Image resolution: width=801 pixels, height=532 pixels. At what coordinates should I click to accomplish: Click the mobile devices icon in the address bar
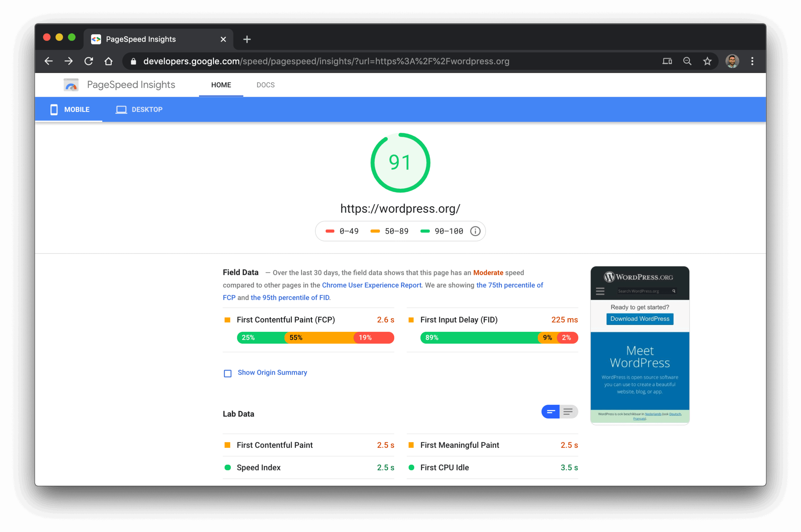pos(667,61)
